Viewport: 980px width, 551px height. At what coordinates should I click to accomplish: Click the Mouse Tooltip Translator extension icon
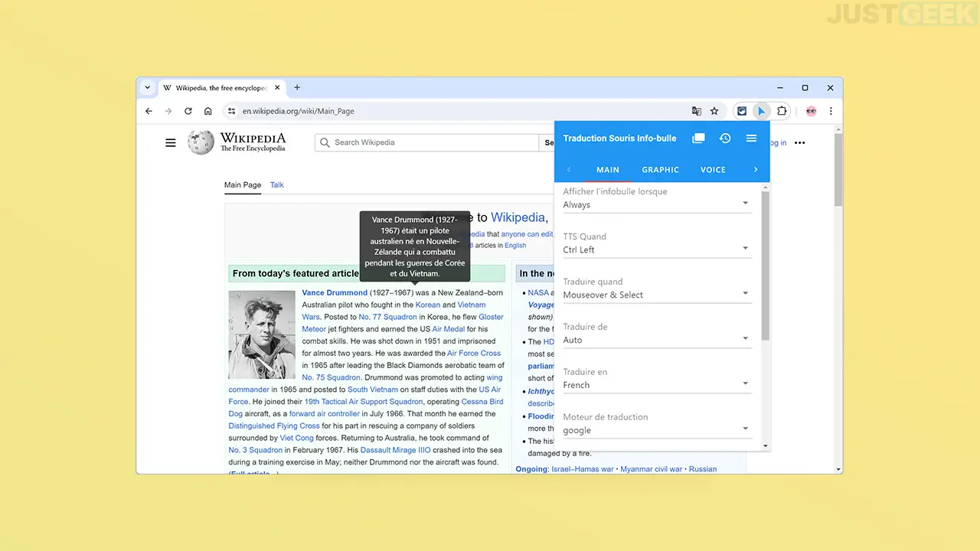click(761, 111)
